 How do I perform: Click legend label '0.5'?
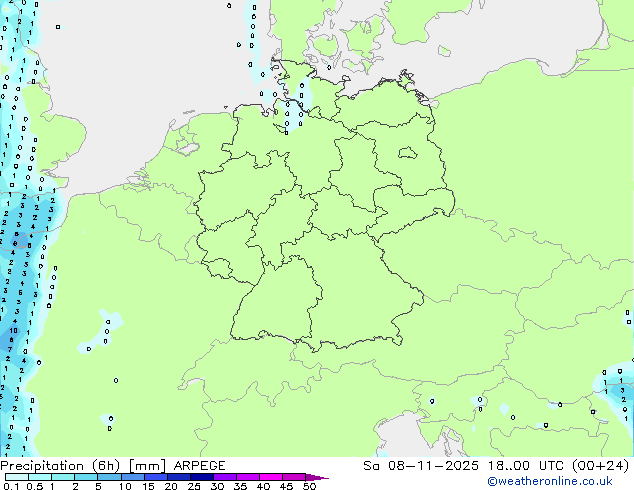[x=34, y=486]
